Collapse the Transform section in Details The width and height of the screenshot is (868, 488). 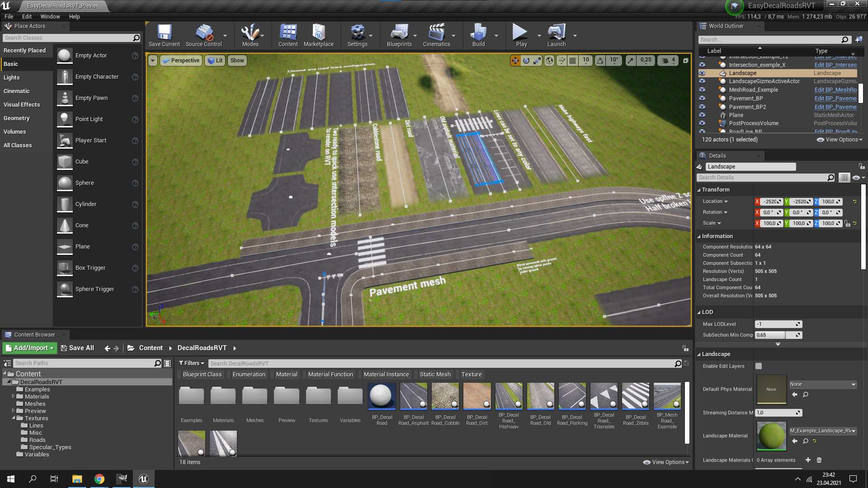click(699, 190)
